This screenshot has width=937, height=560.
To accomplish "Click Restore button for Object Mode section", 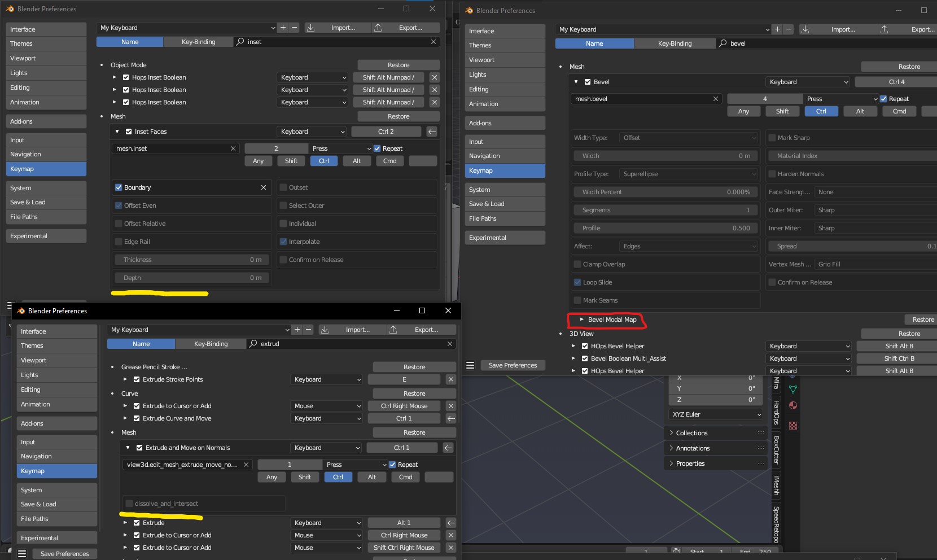I will [x=399, y=65].
